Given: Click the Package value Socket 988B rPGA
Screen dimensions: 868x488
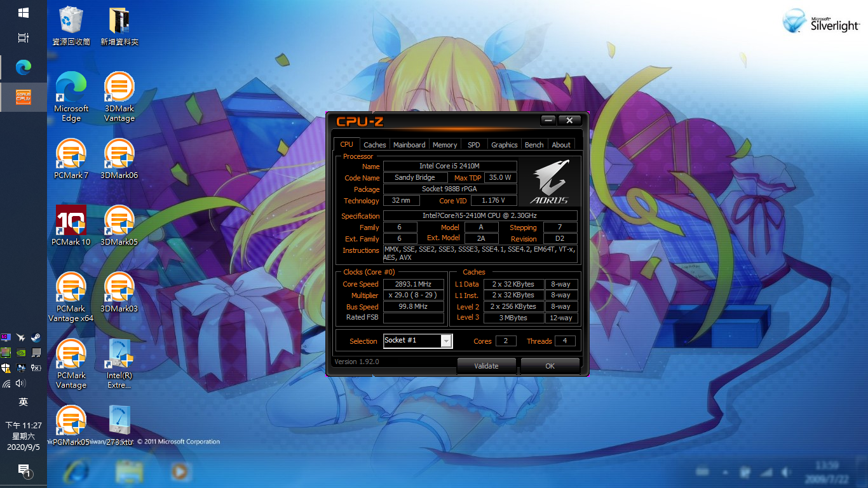Looking at the screenshot, I should click(450, 189).
